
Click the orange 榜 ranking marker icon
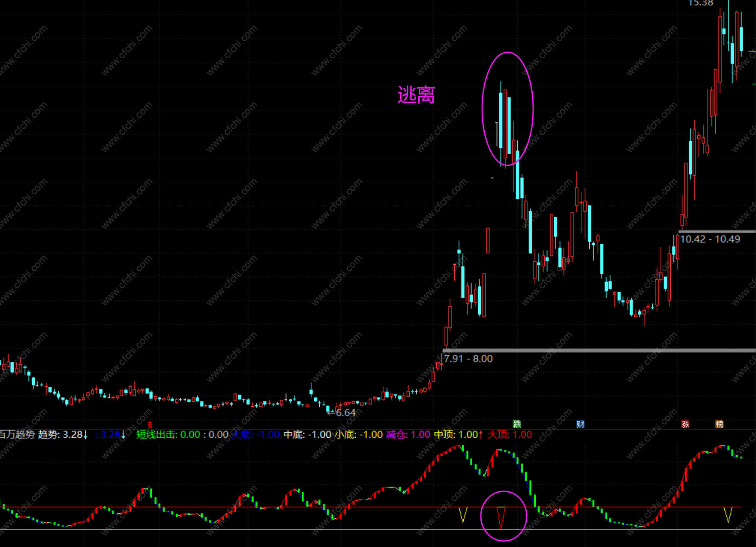pos(720,424)
